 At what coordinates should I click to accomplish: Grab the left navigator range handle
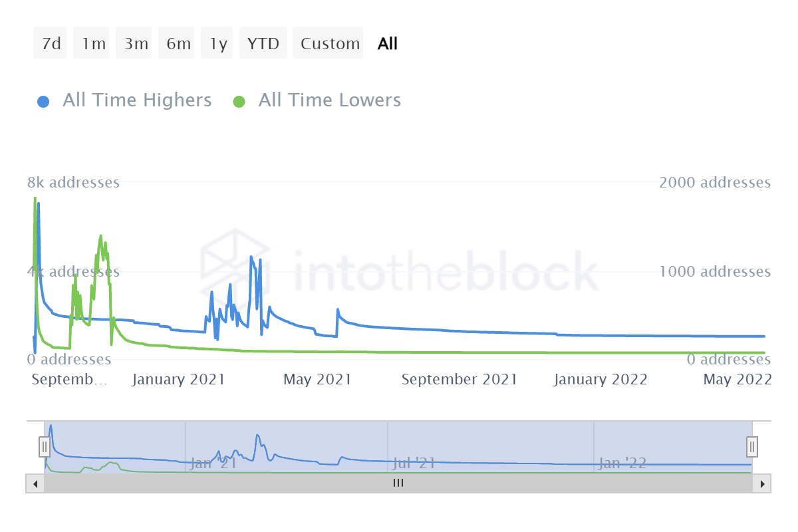[45, 446]
